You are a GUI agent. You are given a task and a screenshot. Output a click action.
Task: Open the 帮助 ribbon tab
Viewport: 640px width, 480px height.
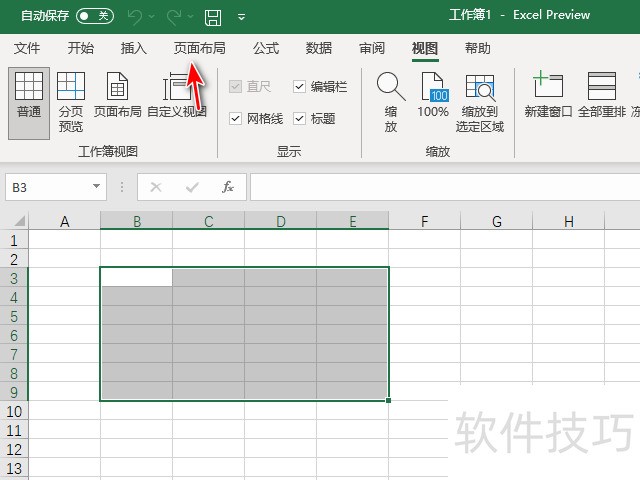click(x=478, y=48)
